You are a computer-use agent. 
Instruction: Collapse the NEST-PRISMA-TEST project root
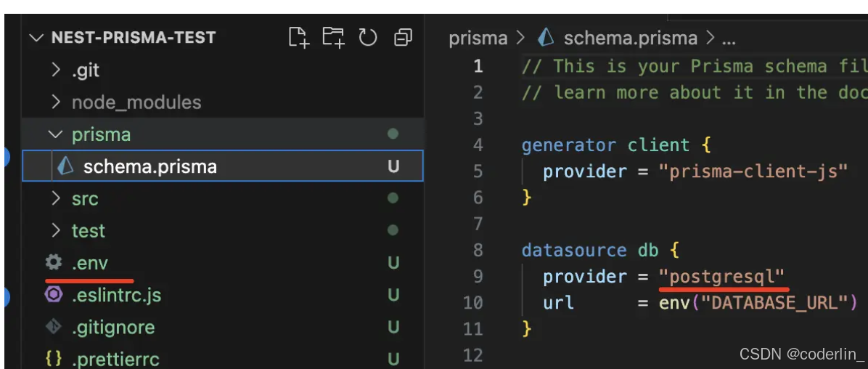(x=37, y=38)
